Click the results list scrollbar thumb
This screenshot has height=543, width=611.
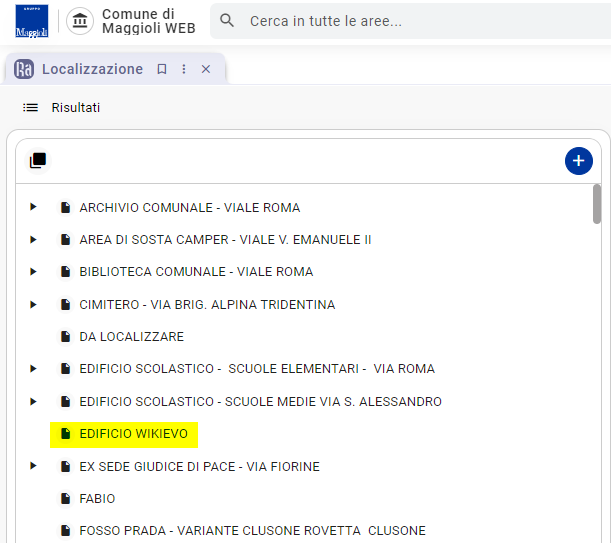click(x=597, y=204)
